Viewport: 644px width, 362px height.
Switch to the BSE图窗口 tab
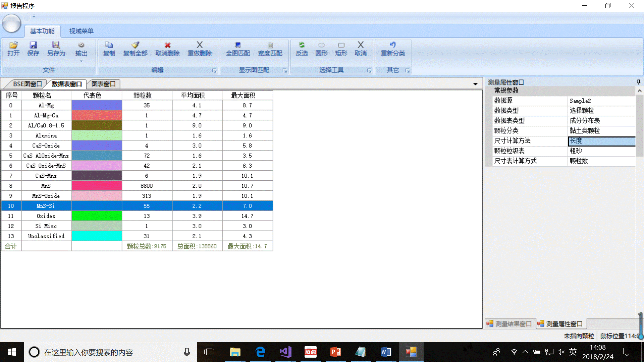[x=28, y=84]
